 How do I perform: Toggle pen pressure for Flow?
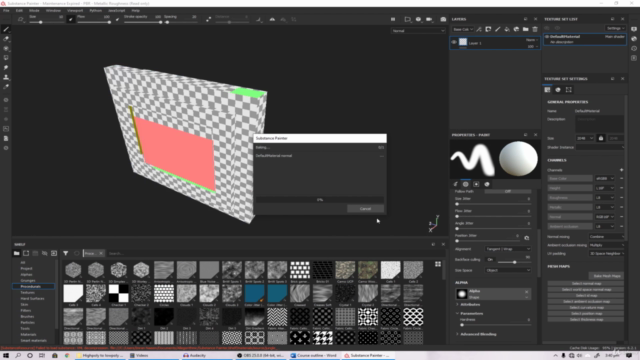tap(118, 19)
